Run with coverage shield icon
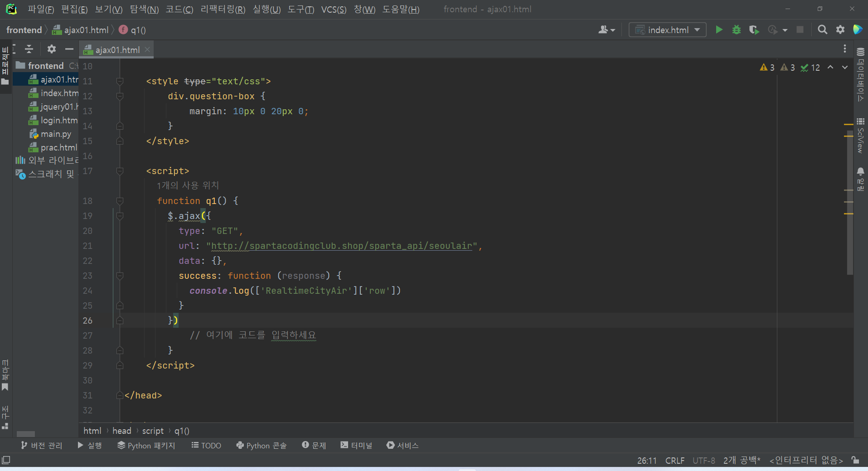The width and height of the screenshot is (868, 471). pyautogui.click(x=754, y=30)
